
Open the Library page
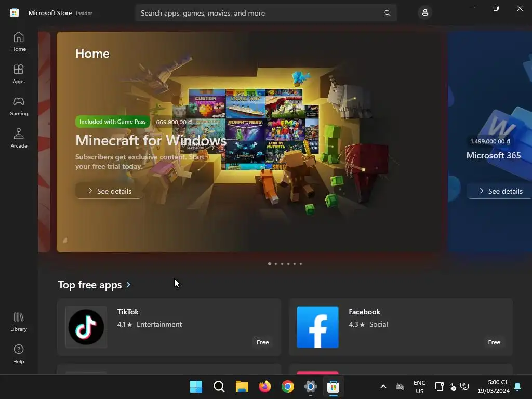pyautogui.click(x=19, y=322)
